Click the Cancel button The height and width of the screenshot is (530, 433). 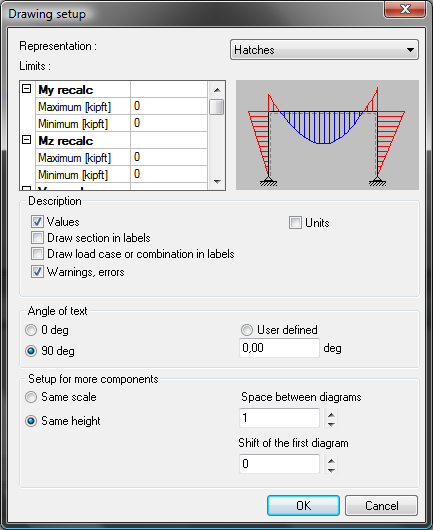click(381, 506)
